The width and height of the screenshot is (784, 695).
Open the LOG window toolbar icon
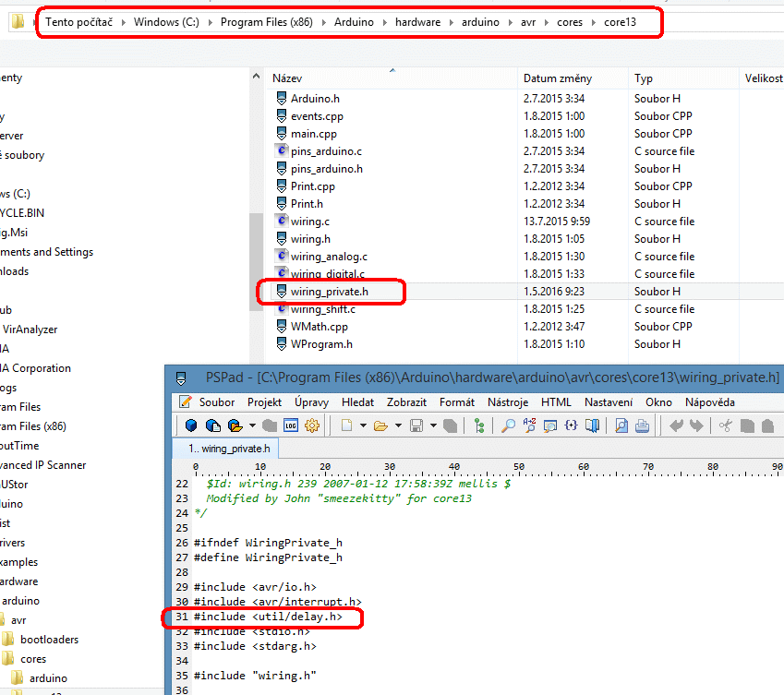click(x=291, y=425)
